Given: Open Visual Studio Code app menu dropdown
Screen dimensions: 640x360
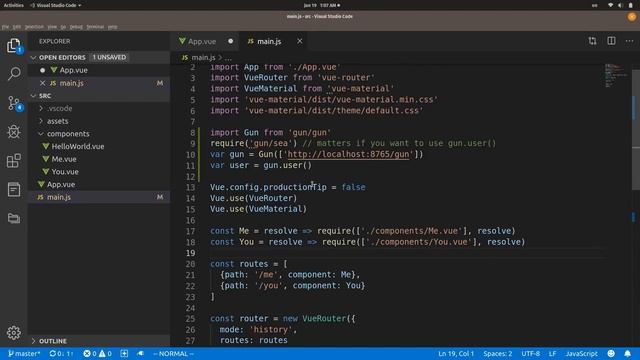Looking at the screenshot, I should pyautogui.click(x=56, y=5).
